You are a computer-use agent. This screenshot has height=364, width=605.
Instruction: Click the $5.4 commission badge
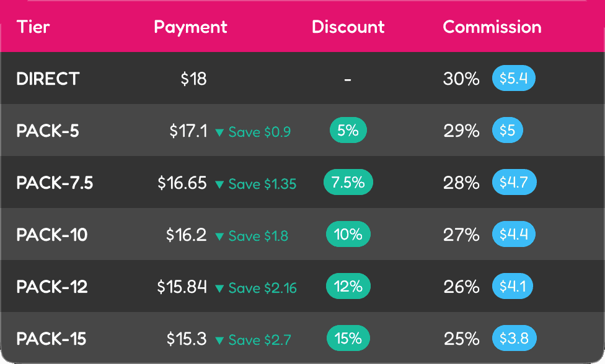(513, 78)
